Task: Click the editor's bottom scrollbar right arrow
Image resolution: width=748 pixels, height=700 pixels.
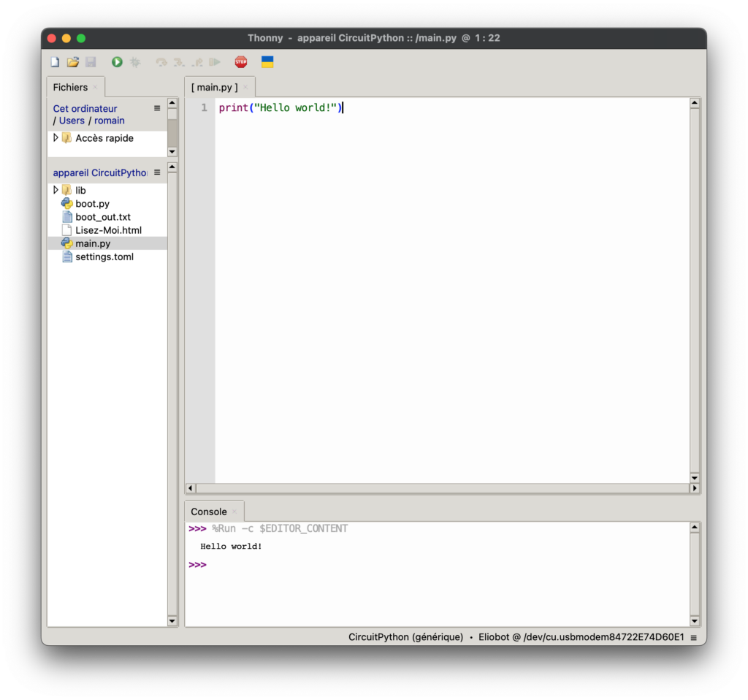Action: [x=694, y=488]
